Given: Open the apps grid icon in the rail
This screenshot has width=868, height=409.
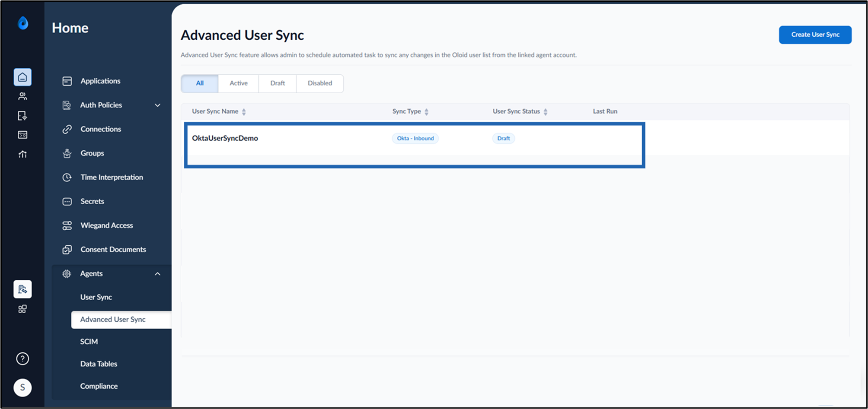Looking at the screenshot, I should [22, 309].
